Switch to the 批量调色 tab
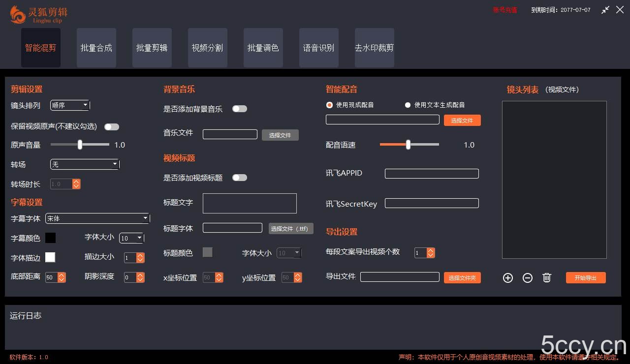The width and height of the screenshot is (630, 364). click(x=263, y=47)
